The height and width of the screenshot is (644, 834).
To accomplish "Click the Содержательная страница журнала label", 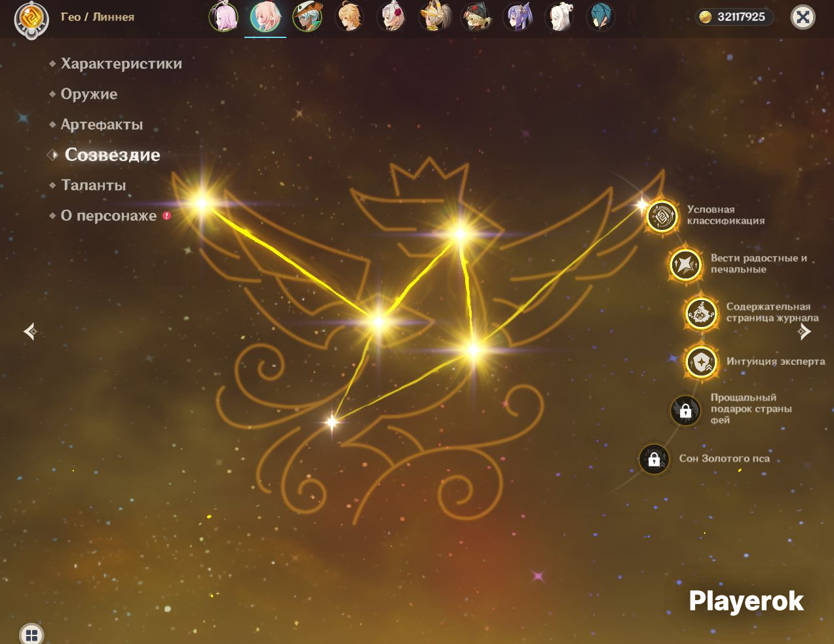I will 772,312.
